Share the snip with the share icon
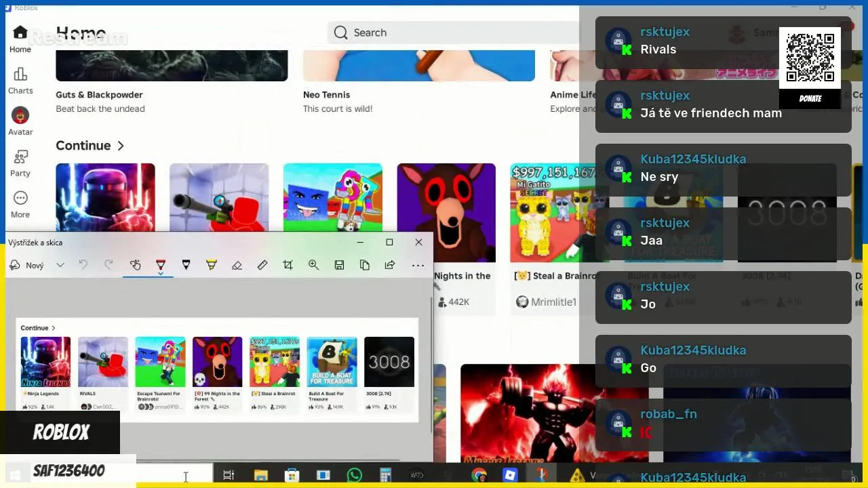The width and height of the screenshot is (868, 488). [390, 265]
